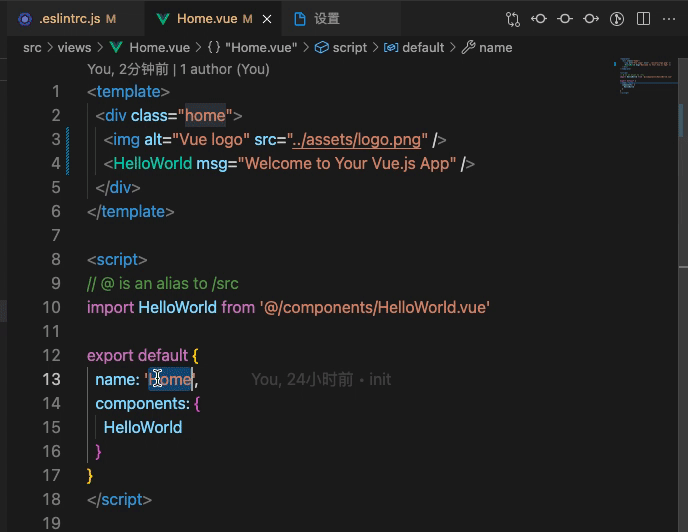688x532 pixels.
Task: Click the views breadcrumb
Action: [x=74, y=47]
